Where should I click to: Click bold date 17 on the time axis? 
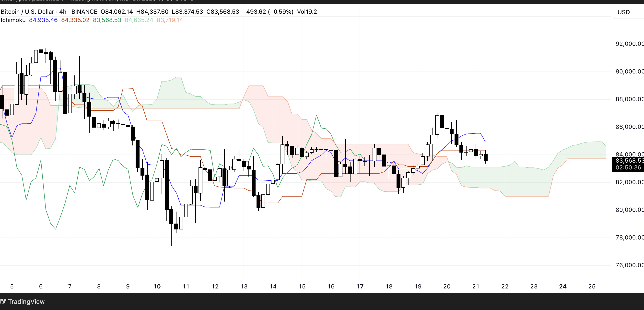click(360, 286)
